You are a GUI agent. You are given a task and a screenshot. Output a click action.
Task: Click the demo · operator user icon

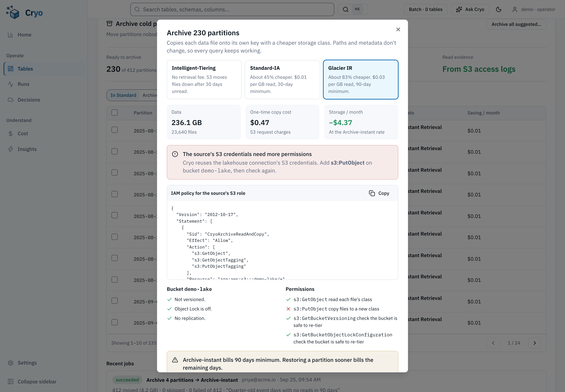click(515, 9)
